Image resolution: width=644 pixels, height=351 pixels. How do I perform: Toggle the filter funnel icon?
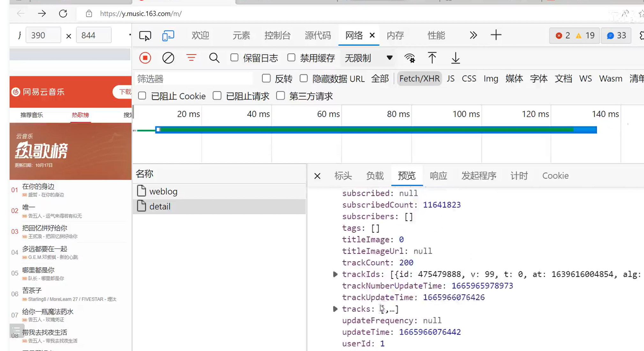tap(191, 58)
